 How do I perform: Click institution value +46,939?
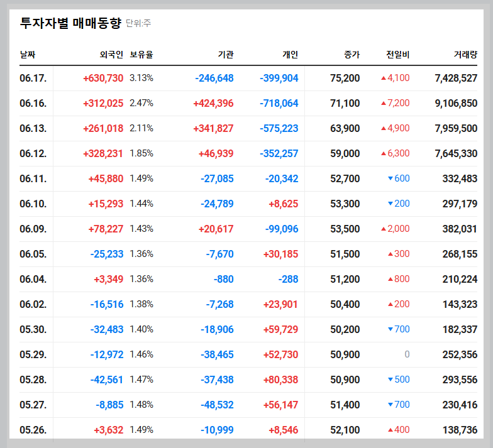click(216, 153)
